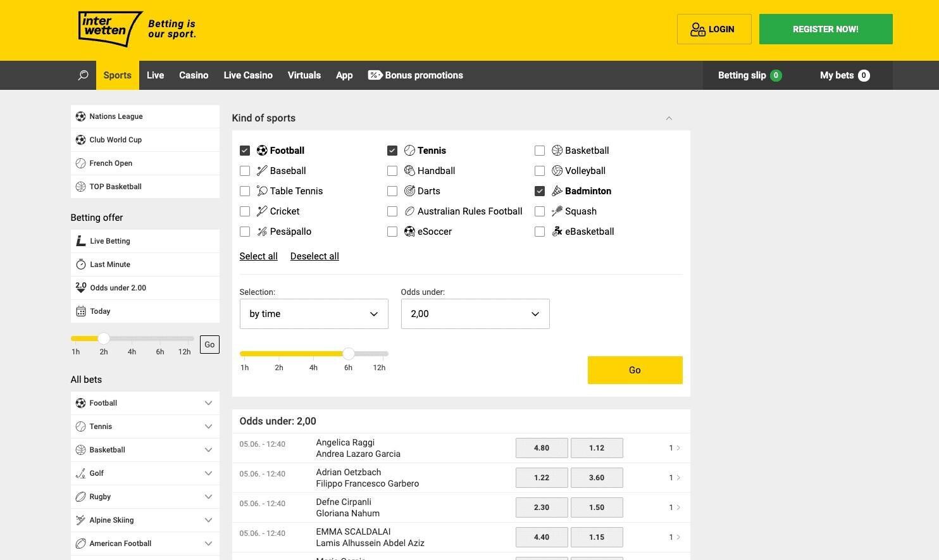This screenshot has height=560, width=939.
Task: Open the App tab
Action: (344, 75)
